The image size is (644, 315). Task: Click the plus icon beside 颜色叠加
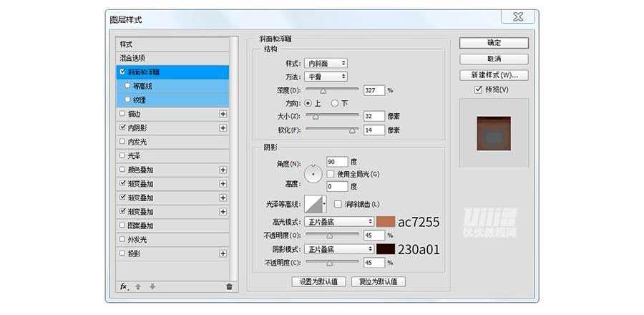coord(223,170)
